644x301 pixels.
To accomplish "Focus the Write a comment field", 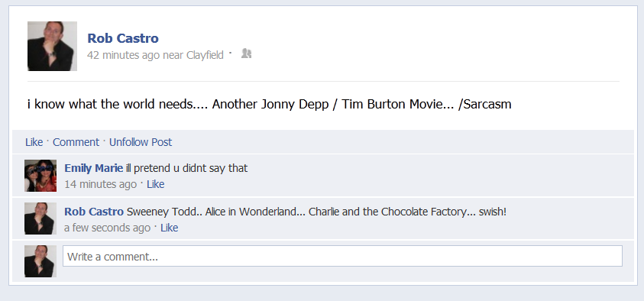I will 342,256.
